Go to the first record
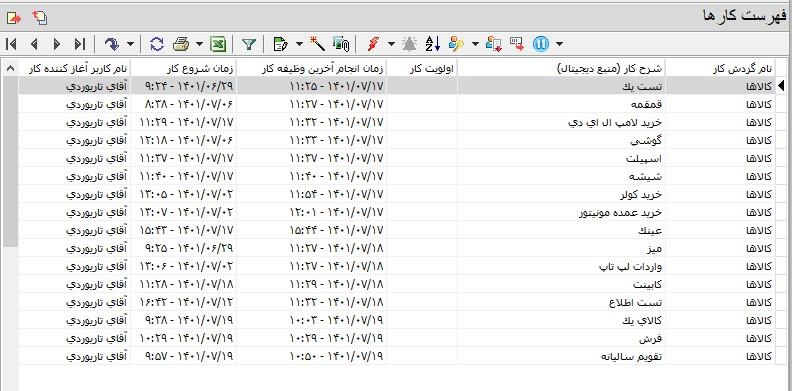 click(11, 44)
